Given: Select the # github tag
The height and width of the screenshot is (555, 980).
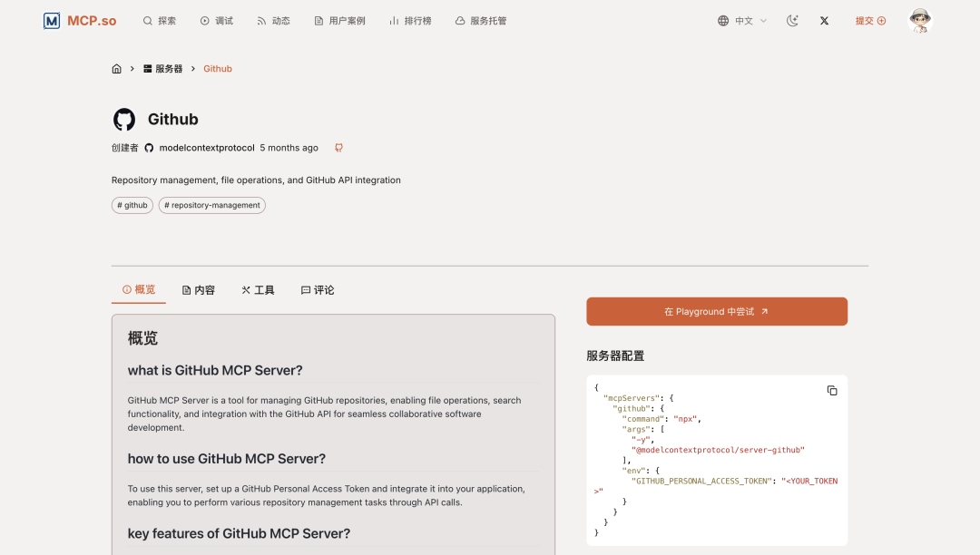Looking at the screenshot, I should coord(132,205).
